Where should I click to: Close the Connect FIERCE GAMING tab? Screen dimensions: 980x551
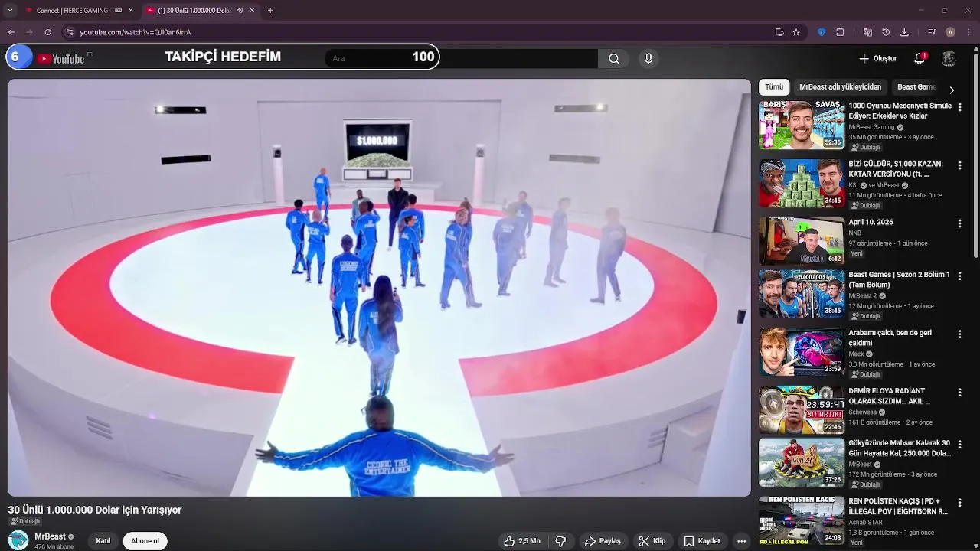coord(130,11)
